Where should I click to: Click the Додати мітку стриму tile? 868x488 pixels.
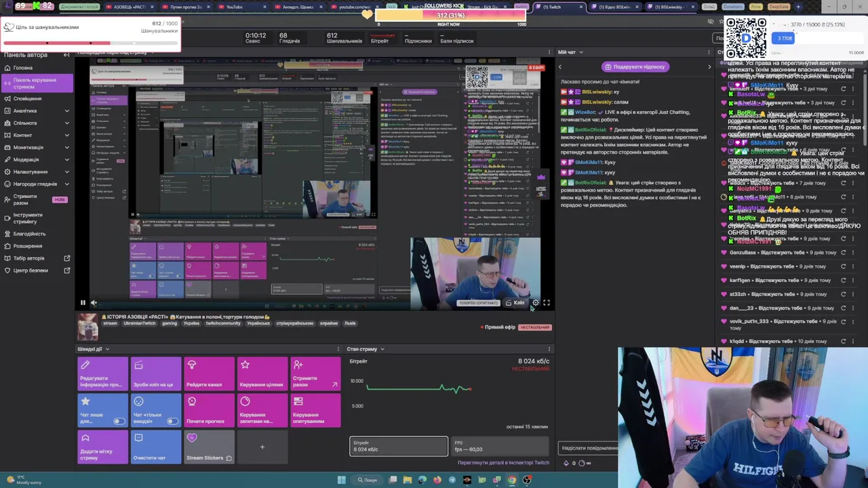coord(102,447)
